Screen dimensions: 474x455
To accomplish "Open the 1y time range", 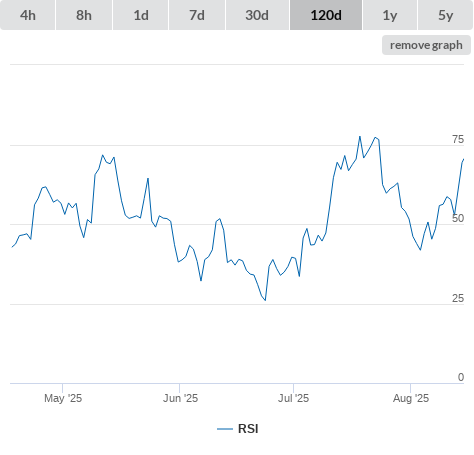I will click(x=390, y=15).
